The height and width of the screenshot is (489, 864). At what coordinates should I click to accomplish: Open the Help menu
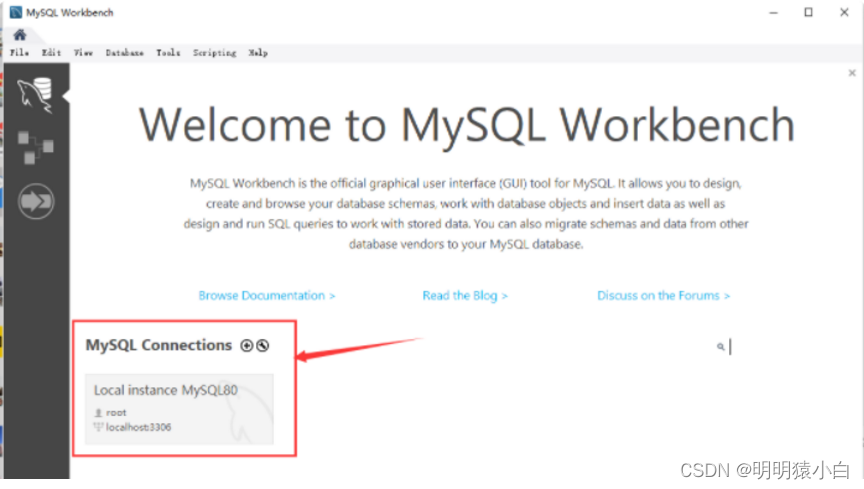(258, 53)
